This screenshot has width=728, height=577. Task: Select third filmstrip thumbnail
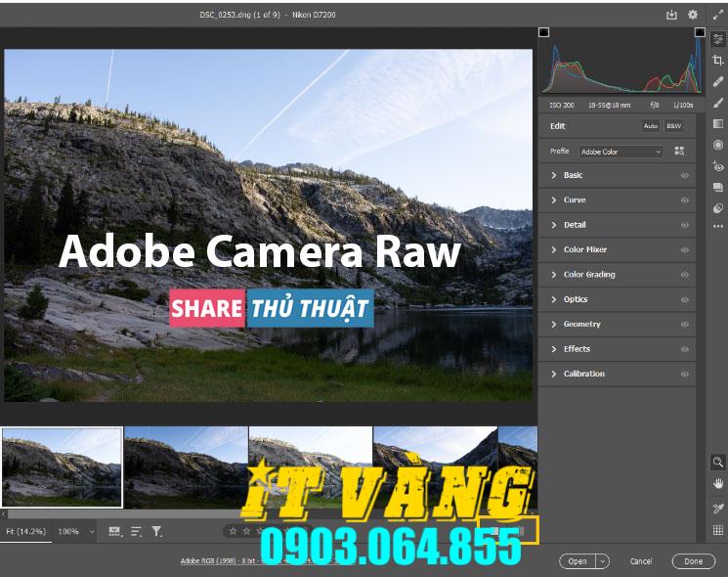click(x=311, y=466)
